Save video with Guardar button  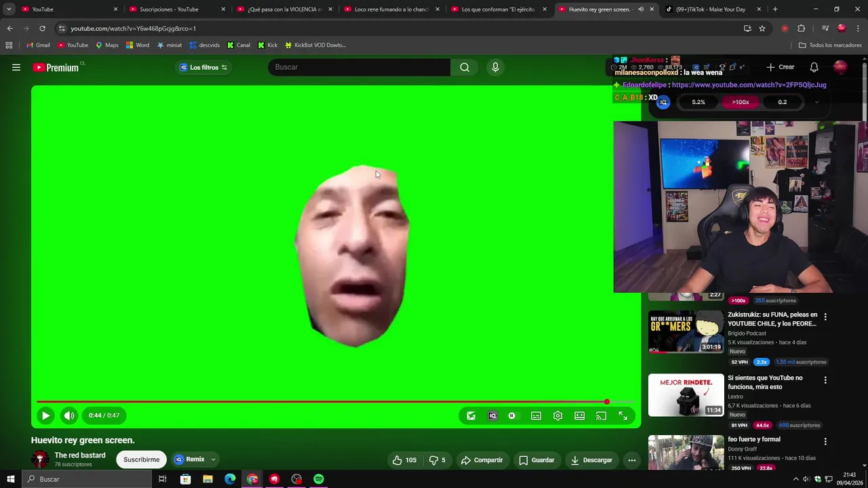pyautogui.click(x=536, y=460)
